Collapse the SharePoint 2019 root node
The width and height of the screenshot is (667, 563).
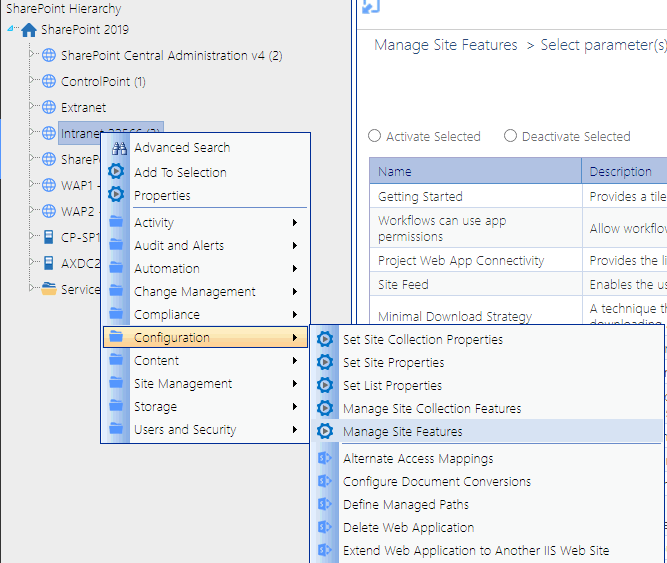click(x=11, y=30)
